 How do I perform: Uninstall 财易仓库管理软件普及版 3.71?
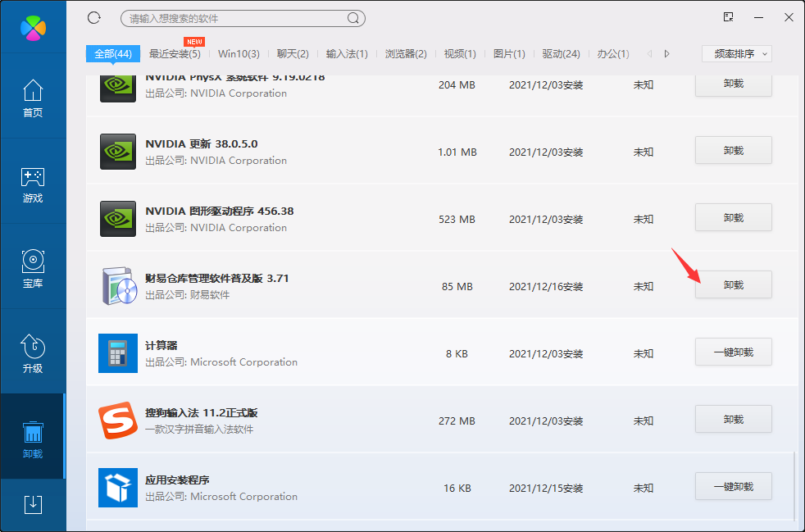[x=734, y=284]
